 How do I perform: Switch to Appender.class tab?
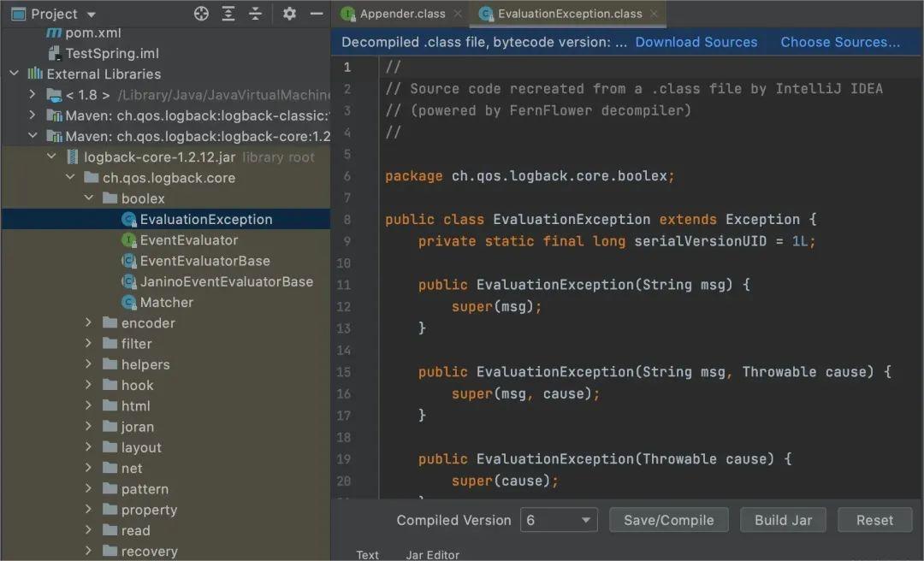402,14
